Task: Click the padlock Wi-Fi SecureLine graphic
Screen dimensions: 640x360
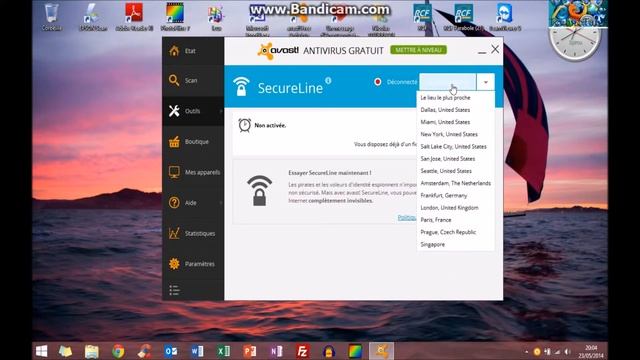Action: 259,191
